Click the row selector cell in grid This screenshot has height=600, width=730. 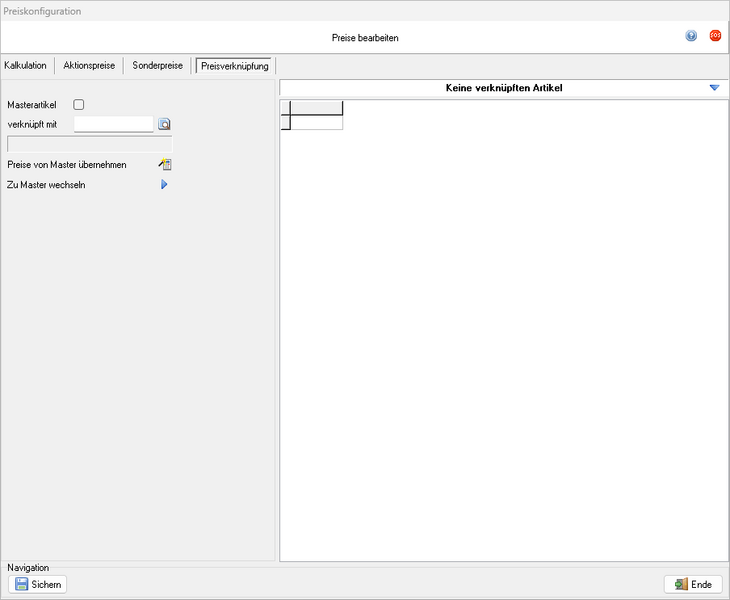(x=285, y=121)
